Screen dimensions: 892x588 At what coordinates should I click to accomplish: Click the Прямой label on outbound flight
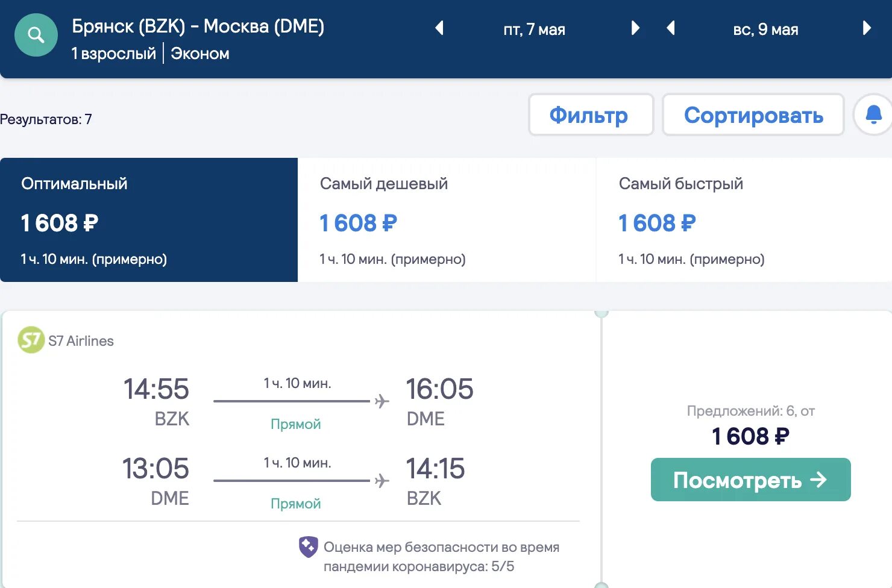296,424
